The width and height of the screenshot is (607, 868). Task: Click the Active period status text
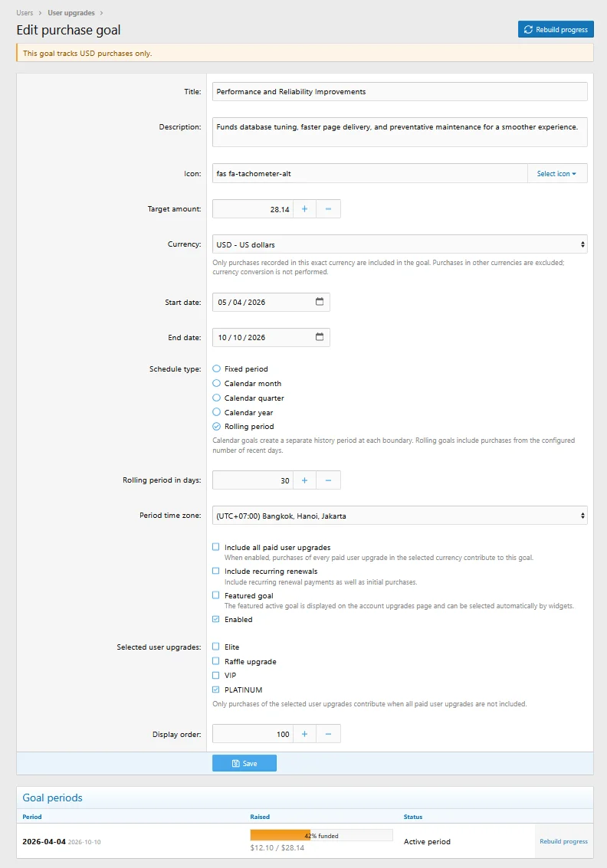coord(427,841)
